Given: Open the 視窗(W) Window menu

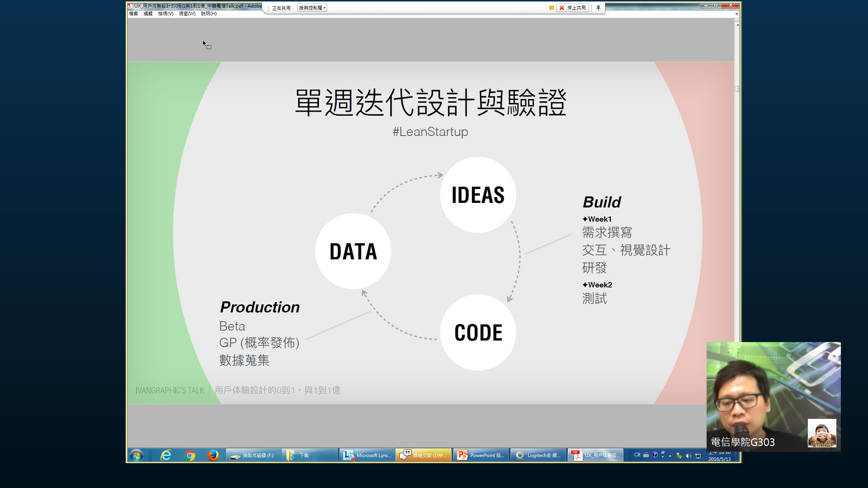Looking at the screenshot, I should 187,14.
